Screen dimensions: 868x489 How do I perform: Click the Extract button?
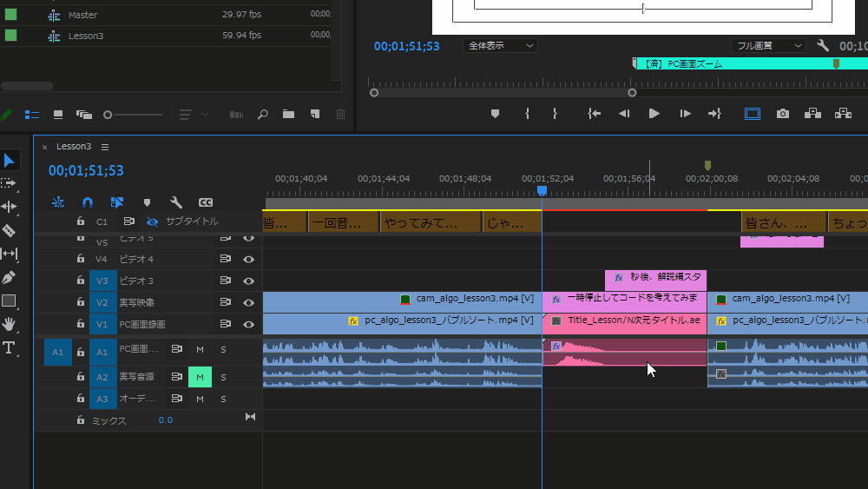(x=843, y=114)
